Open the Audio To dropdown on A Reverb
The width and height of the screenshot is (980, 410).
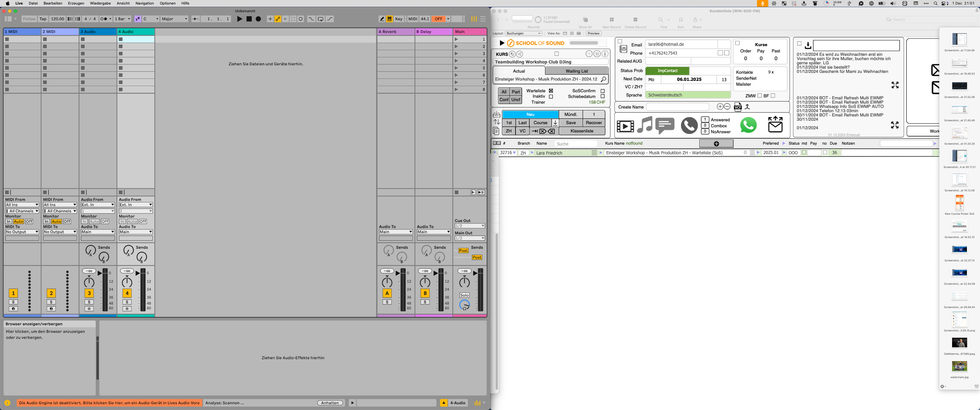pyautogui.click(x=396, y=232)
